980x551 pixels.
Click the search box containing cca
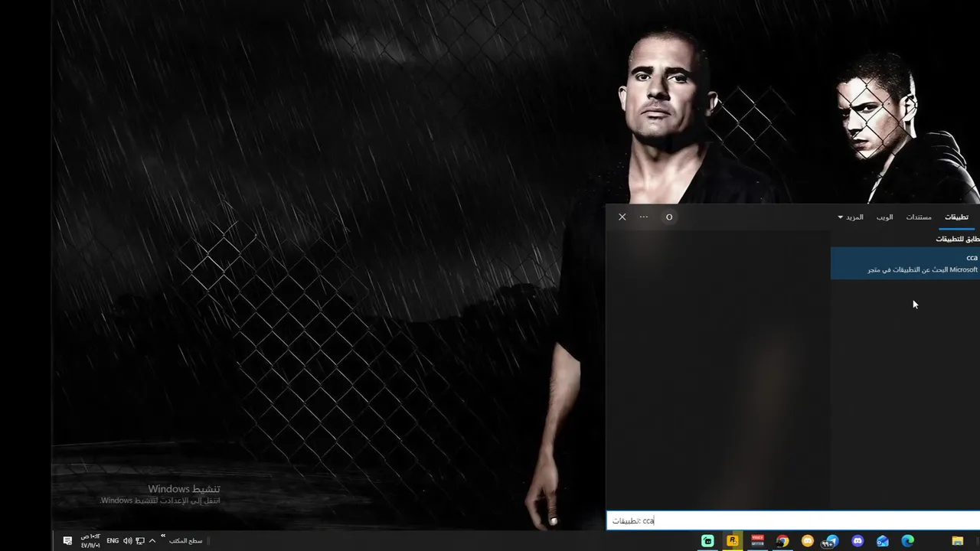pyautogui.click(x=793, y=521)
